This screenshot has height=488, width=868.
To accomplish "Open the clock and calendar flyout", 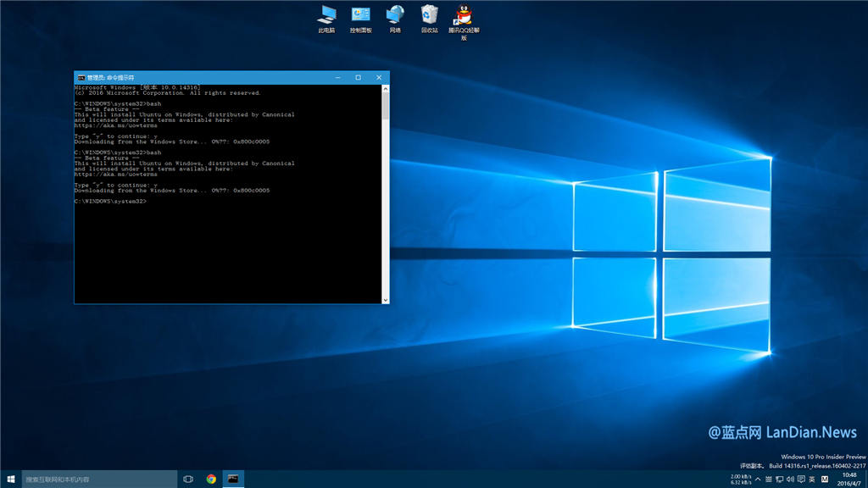I will pyautogui.click(x=849, y=479).
